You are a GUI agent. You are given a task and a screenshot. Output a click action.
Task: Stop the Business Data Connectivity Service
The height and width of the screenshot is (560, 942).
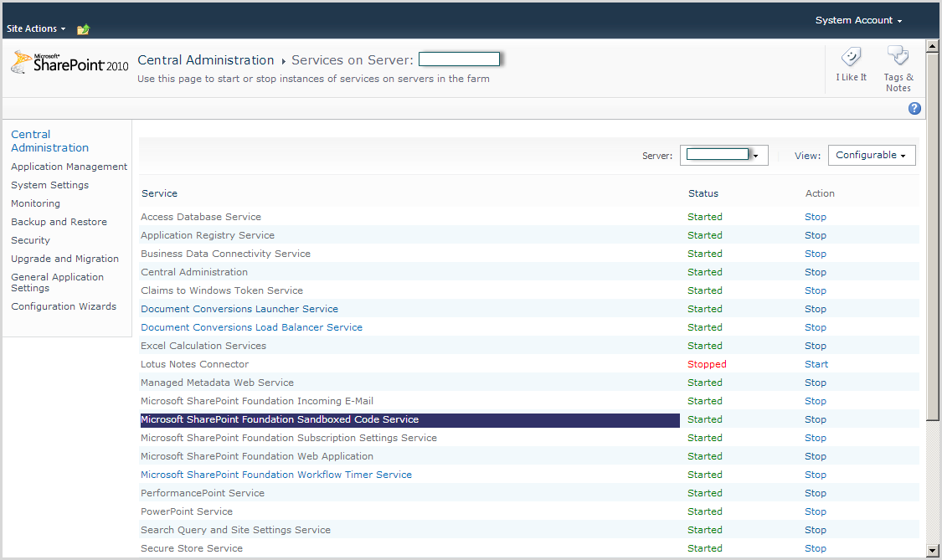point(816,254)
